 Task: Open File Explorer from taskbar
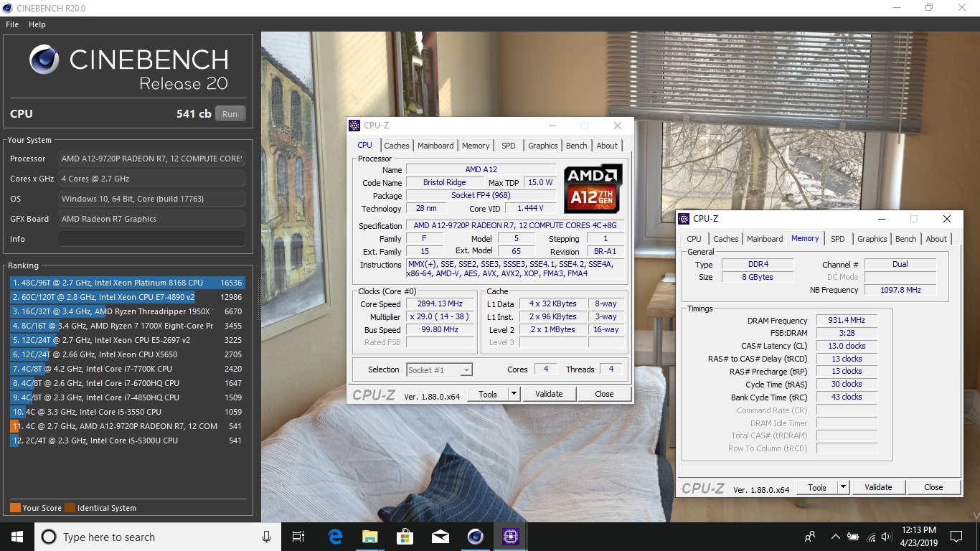[369, 537]
